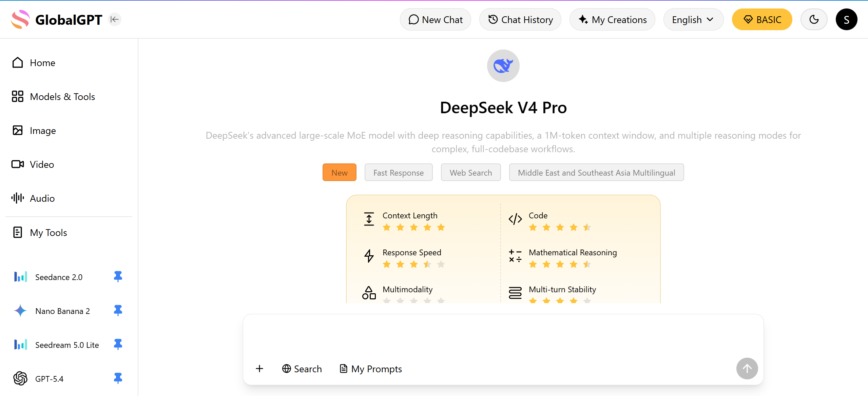
Task: Click the DeepSeek whale logo
Action: (503, 66)
